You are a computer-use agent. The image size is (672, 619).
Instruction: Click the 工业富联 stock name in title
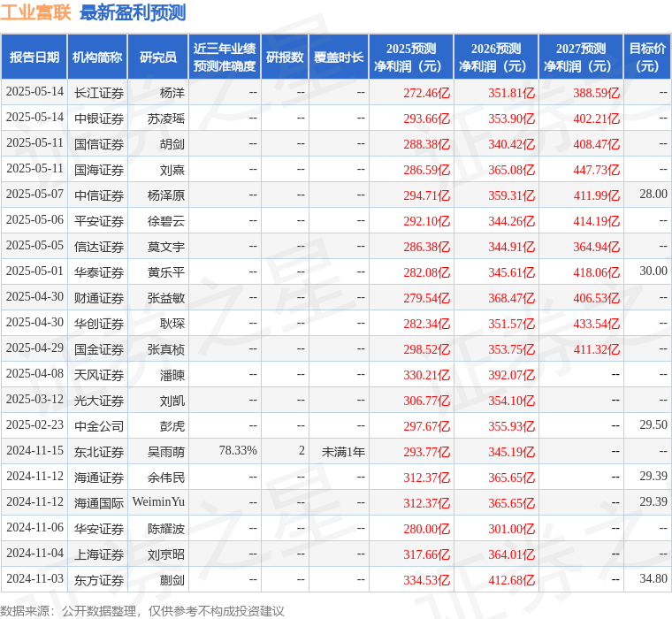(x=36, y=13)
